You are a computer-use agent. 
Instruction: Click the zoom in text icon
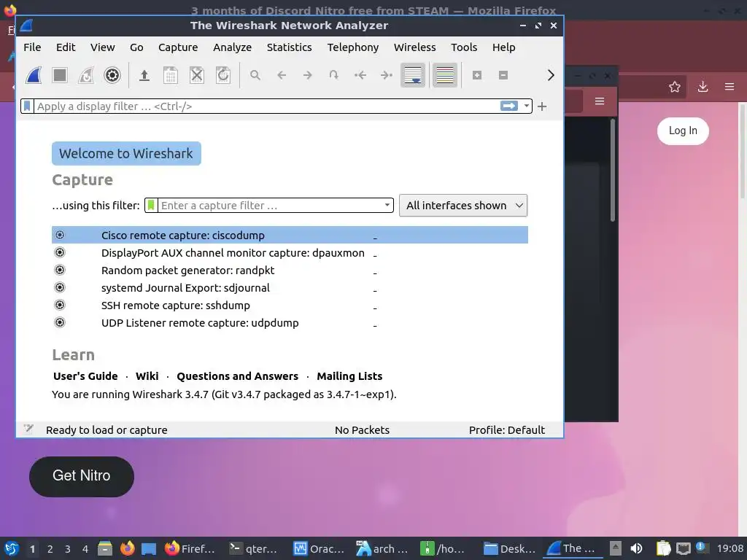tap(477, 75)
